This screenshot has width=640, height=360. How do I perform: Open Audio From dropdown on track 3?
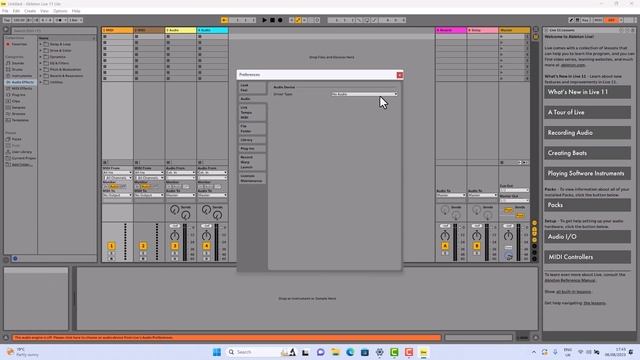coord(180,173)
